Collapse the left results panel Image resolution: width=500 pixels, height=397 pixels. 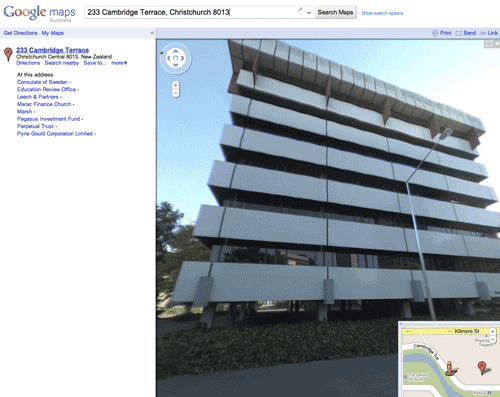point(152,33)
